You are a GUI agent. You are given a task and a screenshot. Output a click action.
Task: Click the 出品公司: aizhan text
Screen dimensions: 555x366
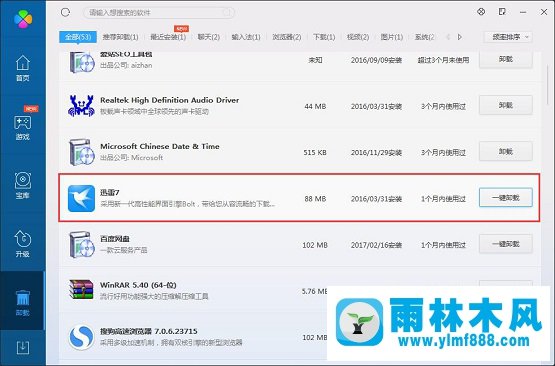126,65
